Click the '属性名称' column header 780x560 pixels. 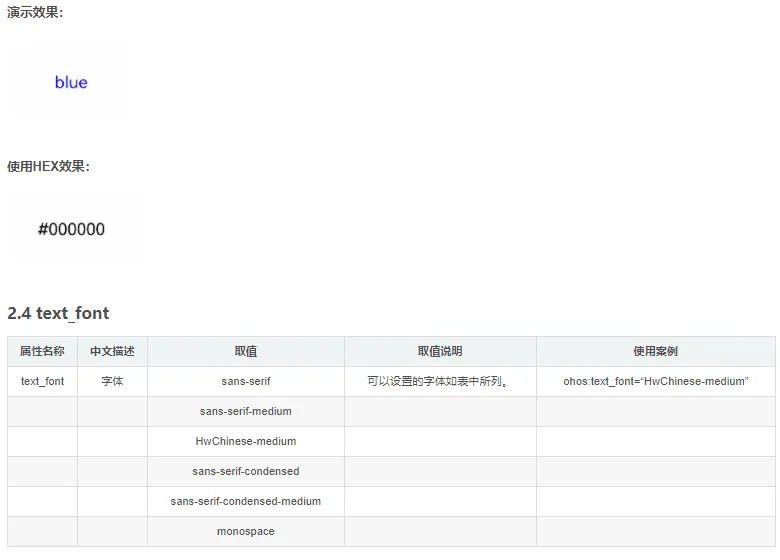pos(42,352)
